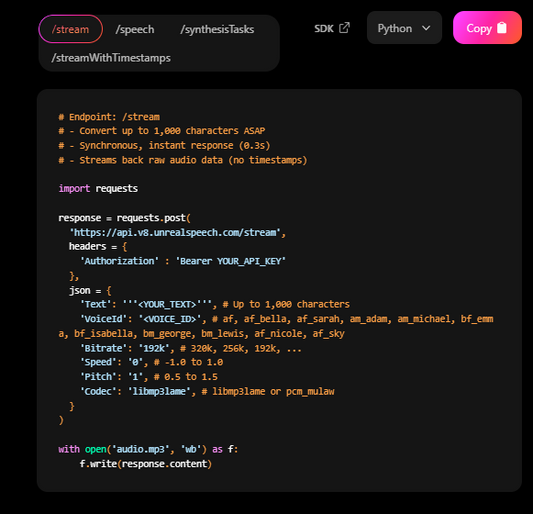The width and height of the screenshot is (533, 514).
Task: Select the /stream endpoint tab
Action: (x=70, y=29)
